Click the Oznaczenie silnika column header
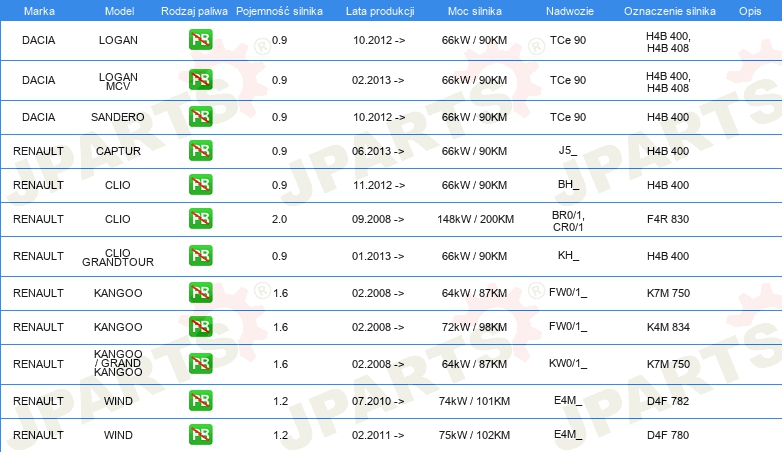 point(670,11)
